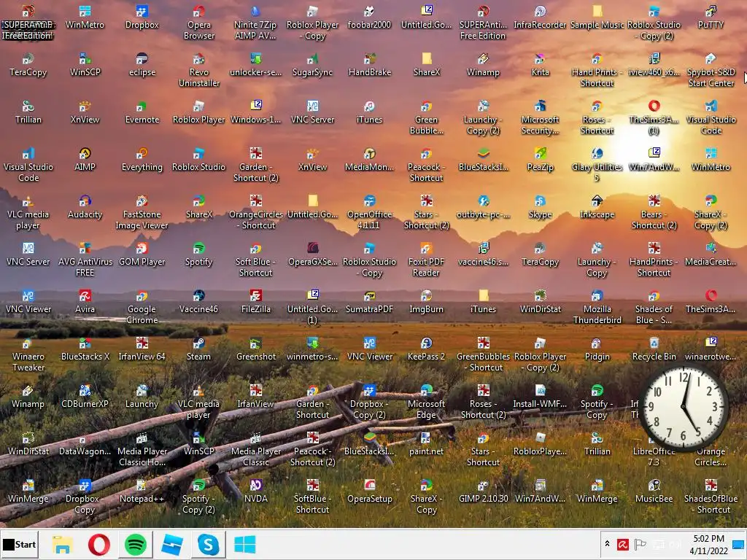Click the OpenOffice 4.1.11 shortcut
The width and height of the screenshot is (747, 560).
[369, 212]
